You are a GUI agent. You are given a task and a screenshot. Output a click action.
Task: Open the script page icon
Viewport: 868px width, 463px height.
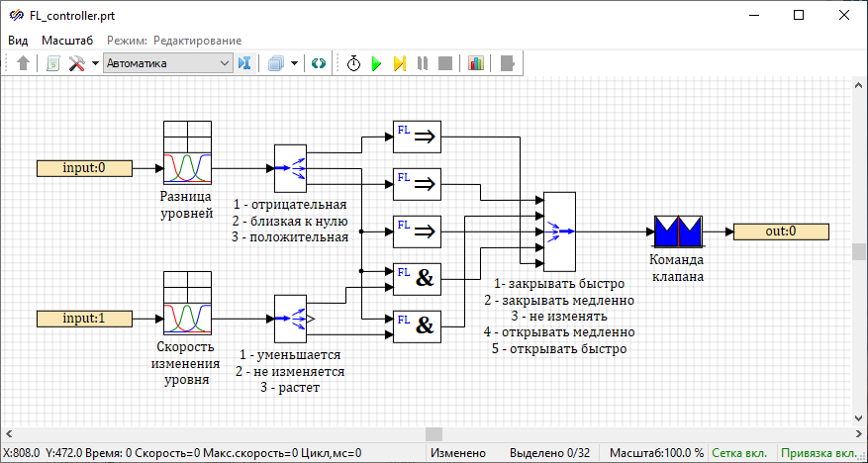coord(53,63)
